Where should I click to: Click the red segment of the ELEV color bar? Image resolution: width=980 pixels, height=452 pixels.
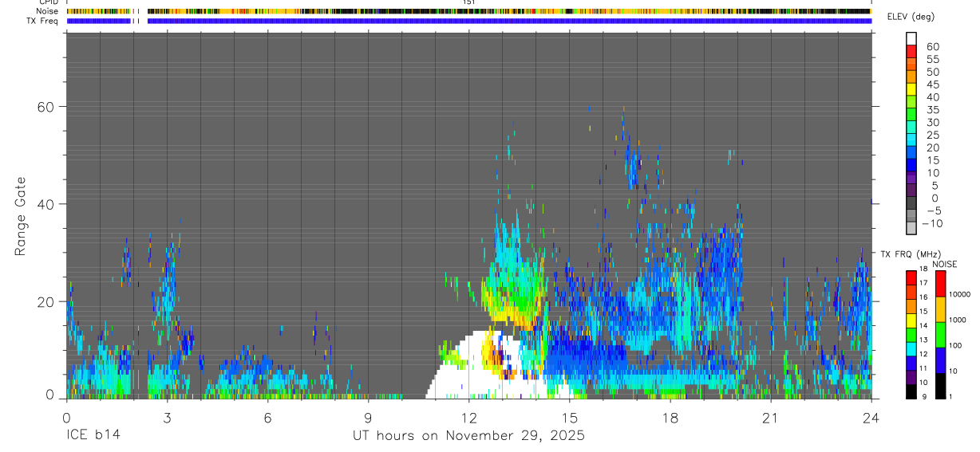coord(912,51)
